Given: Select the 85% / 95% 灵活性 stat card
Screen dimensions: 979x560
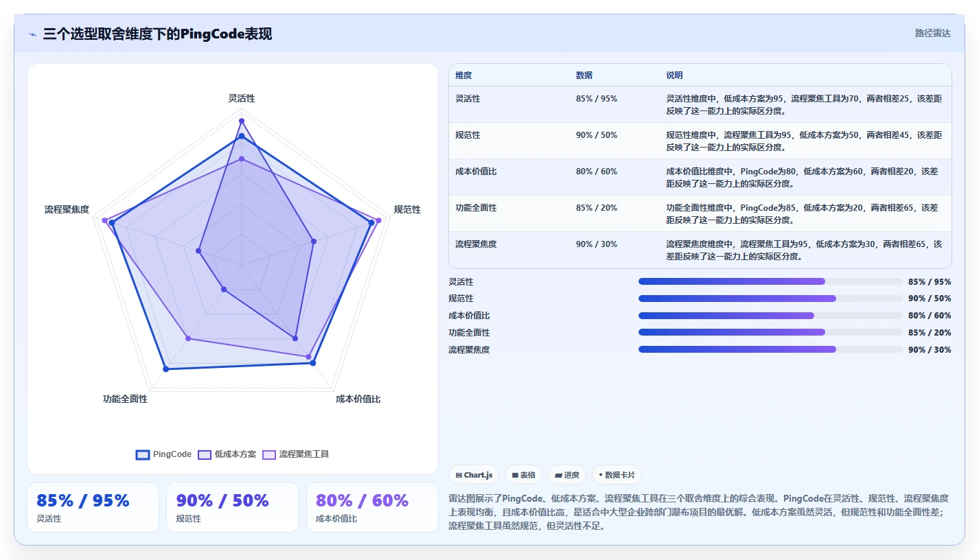Looking at the screenshot, I should 93,507.
